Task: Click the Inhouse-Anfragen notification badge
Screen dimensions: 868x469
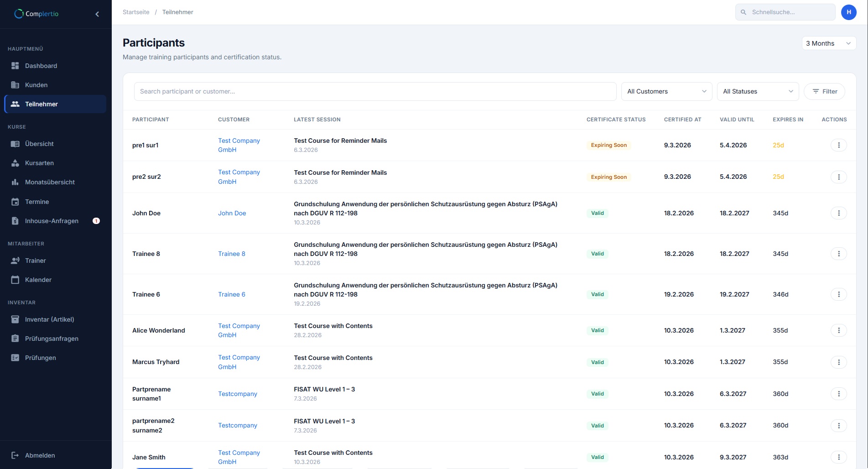Action: [x=96, y=221]
